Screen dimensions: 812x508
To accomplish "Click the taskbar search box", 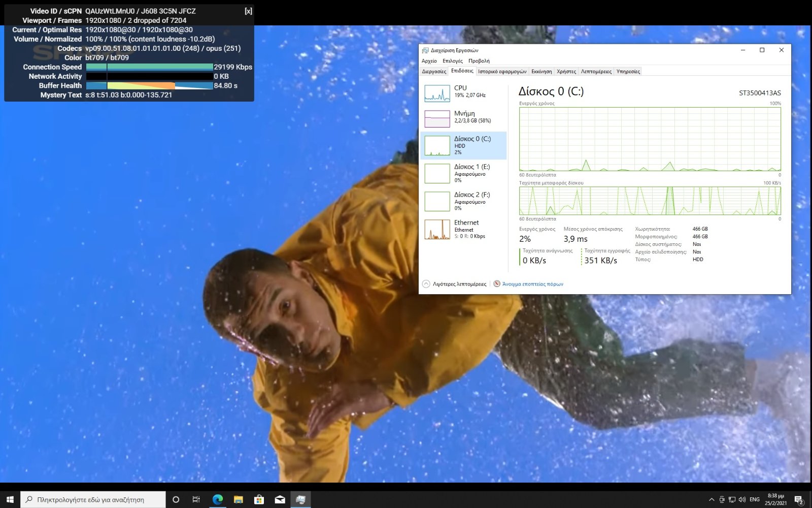I will (93, 499).
